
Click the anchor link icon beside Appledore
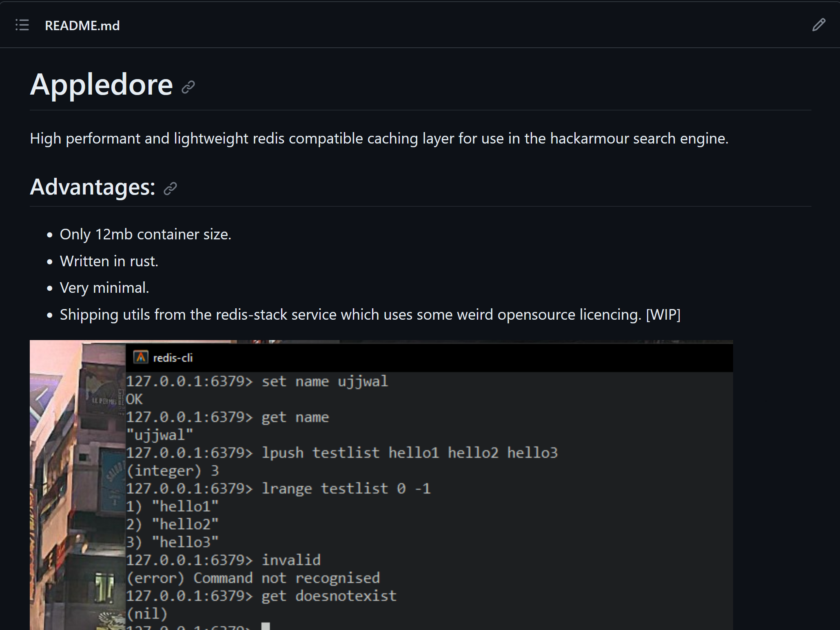(x=188, y=87)
